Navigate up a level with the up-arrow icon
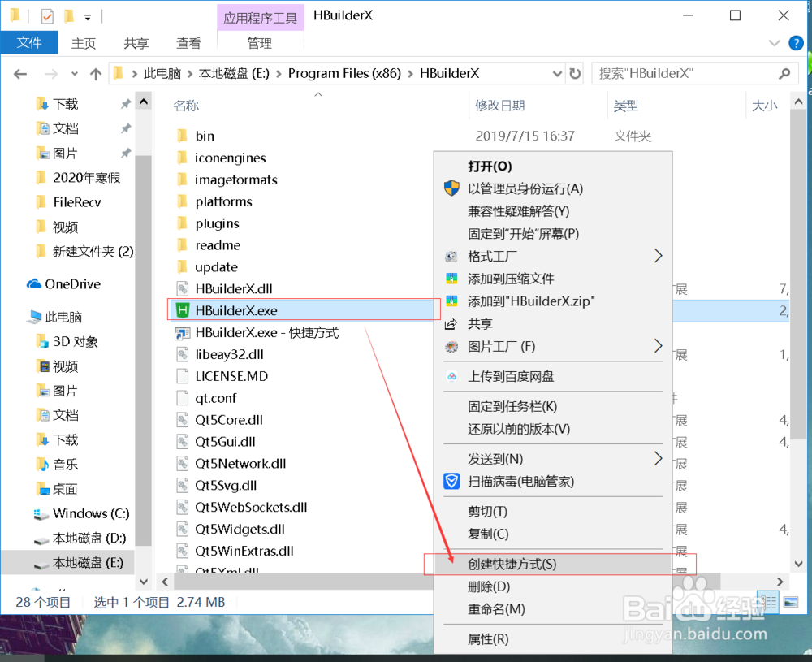812x662 pixels. pyautogui.click(x=95, y=73)
